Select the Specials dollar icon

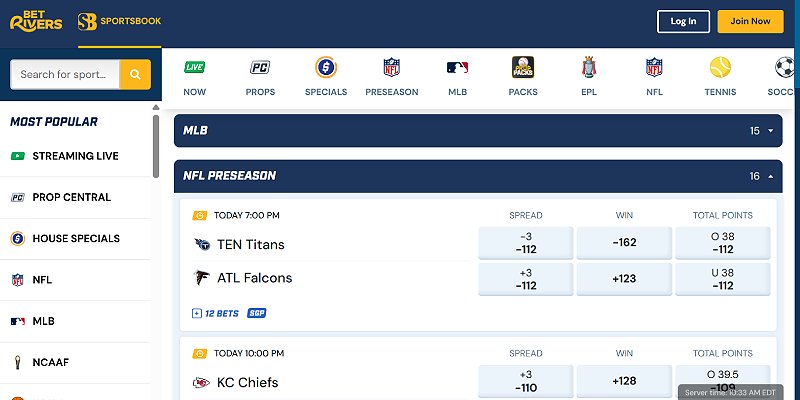(325, 68)
